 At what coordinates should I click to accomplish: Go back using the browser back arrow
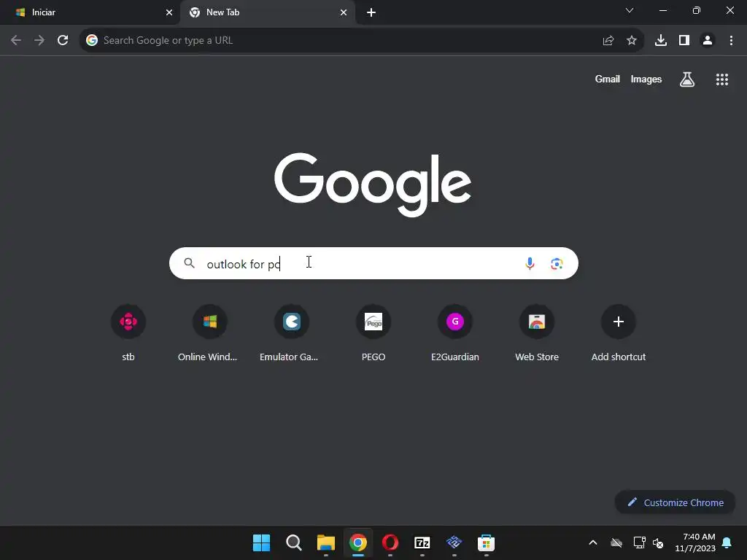(x=16, y=41)
